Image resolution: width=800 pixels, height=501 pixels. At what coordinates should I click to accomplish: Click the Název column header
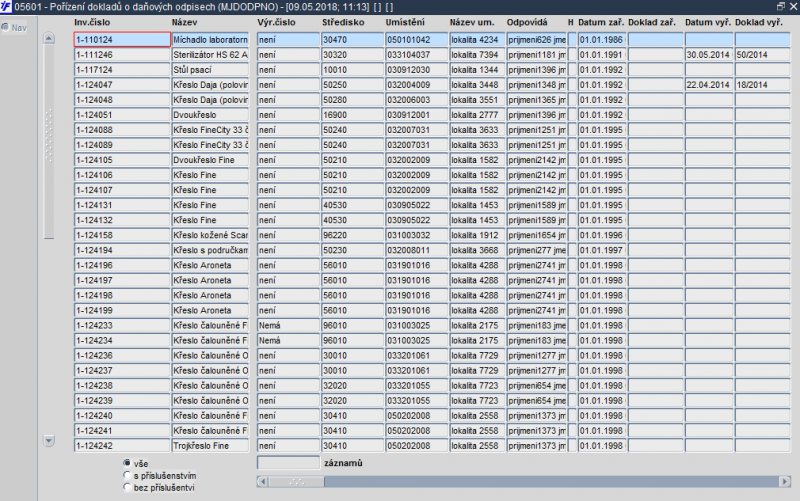[184, 22]
